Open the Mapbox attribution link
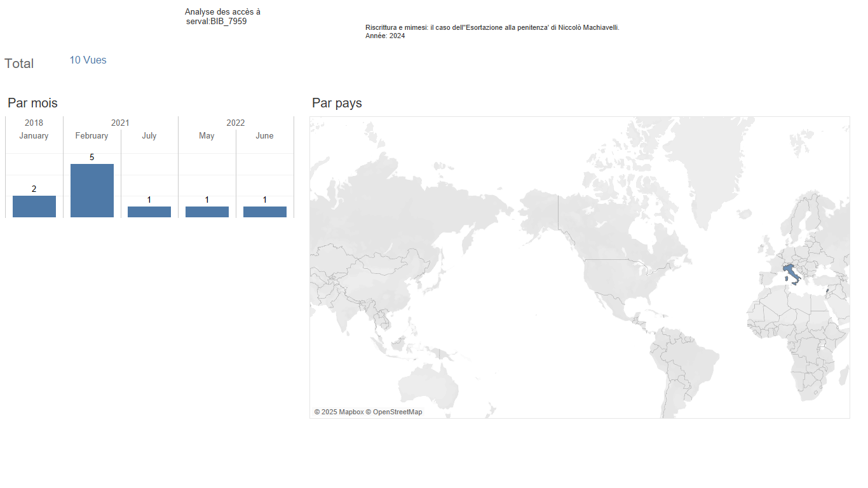The height and width of the screenshot is (488, 868). point(339,412)
